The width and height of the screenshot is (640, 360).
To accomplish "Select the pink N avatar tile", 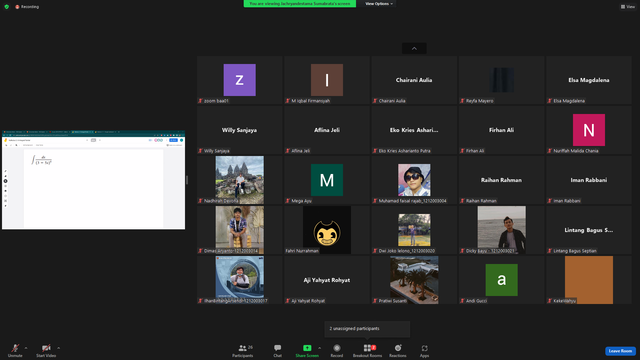I will pyautogui.click(x=589, y=130).
